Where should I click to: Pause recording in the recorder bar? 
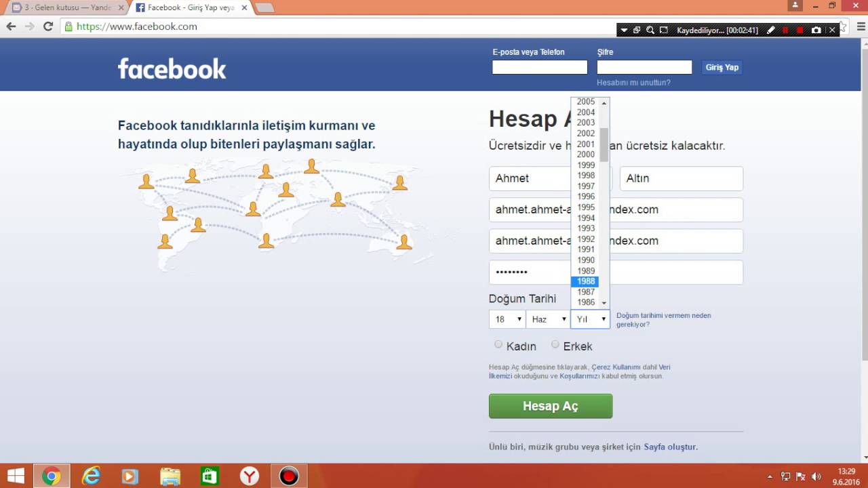[786, 30]
